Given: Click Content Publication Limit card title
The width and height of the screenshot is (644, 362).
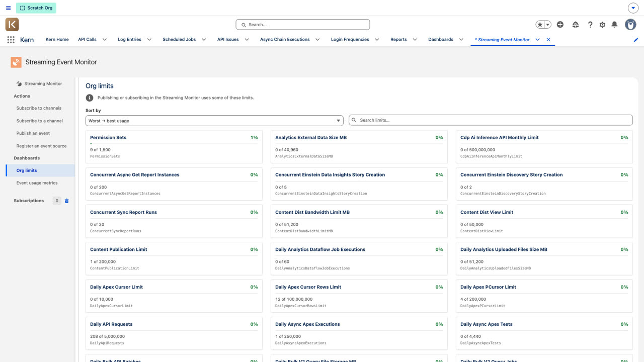Looking at the screenshot, I should pyautogui.click(x=119, y=249).
